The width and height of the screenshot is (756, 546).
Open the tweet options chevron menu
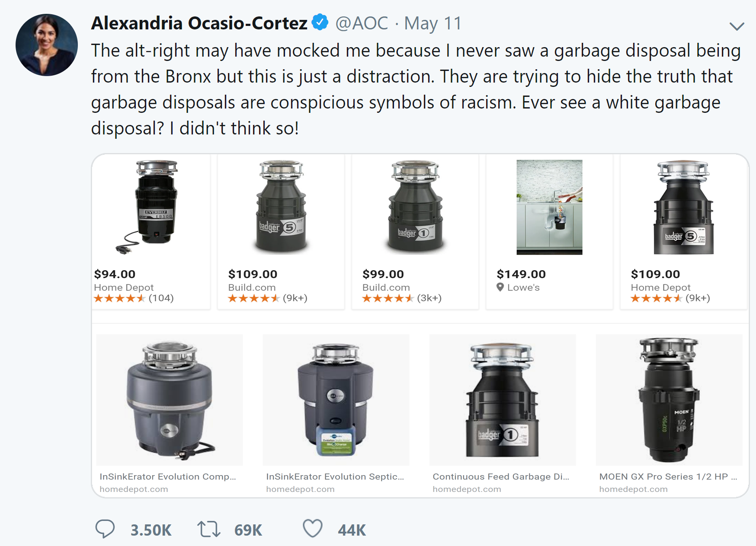[x=737, y=26]
